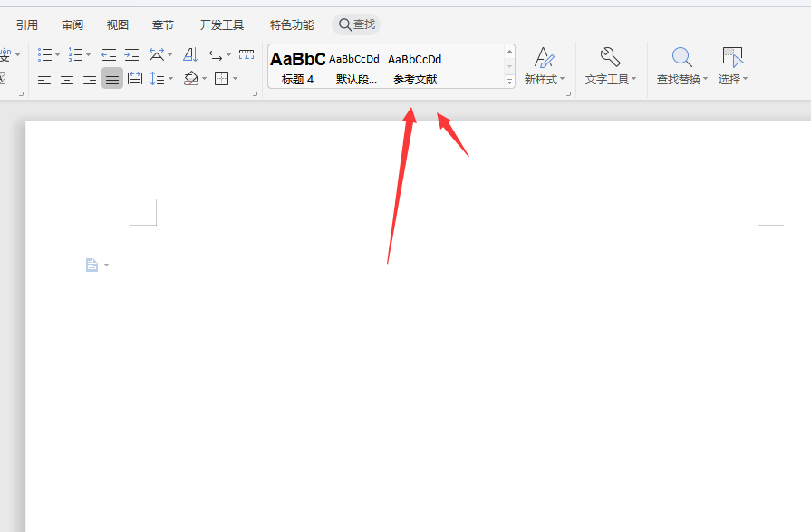Click the bullet list icon

(44, 54)
